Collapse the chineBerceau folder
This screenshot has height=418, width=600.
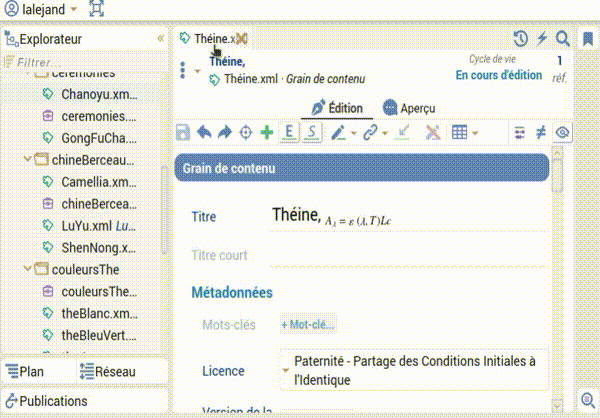[x=26, y=160]
